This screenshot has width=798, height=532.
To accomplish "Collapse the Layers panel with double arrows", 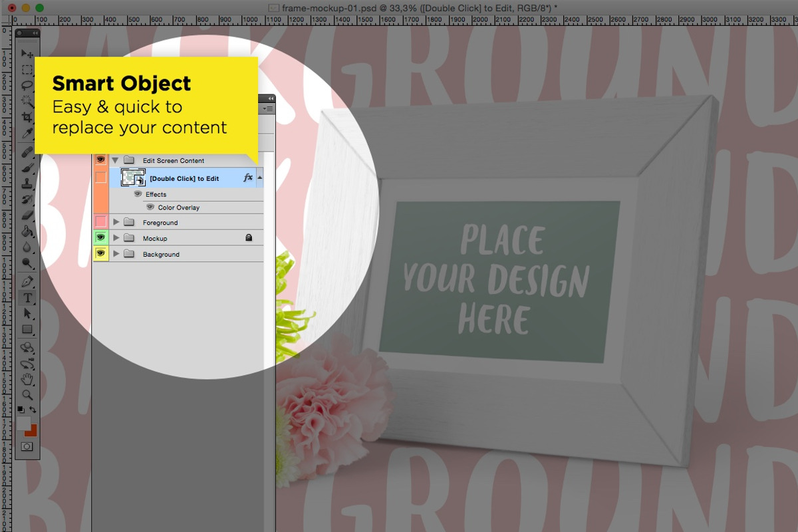I will [x=270, y=98].
